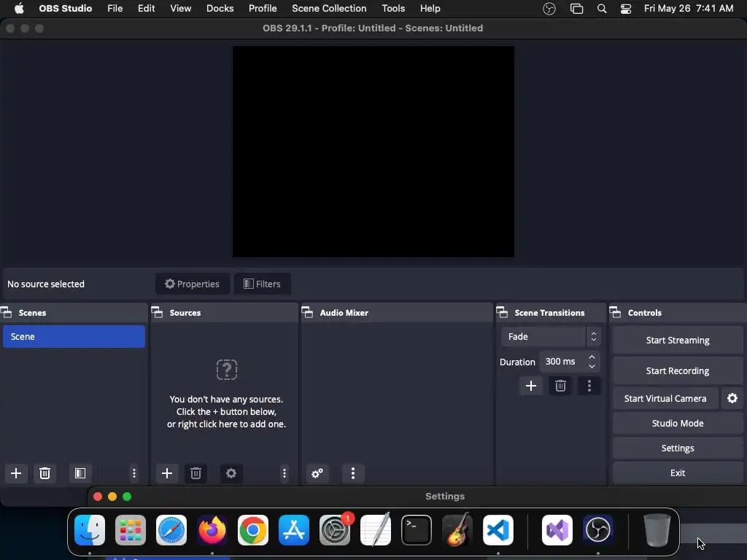Open source properties gear in Sources panel

231,473
